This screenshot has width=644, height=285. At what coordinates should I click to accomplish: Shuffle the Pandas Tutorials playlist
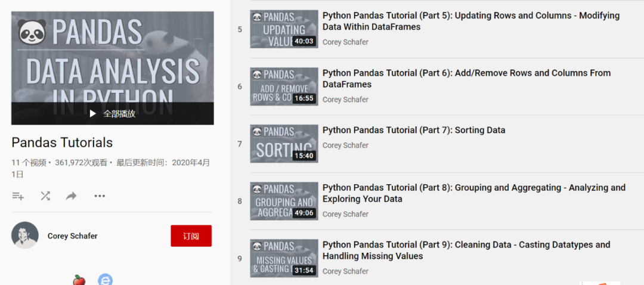coord(45,196)
